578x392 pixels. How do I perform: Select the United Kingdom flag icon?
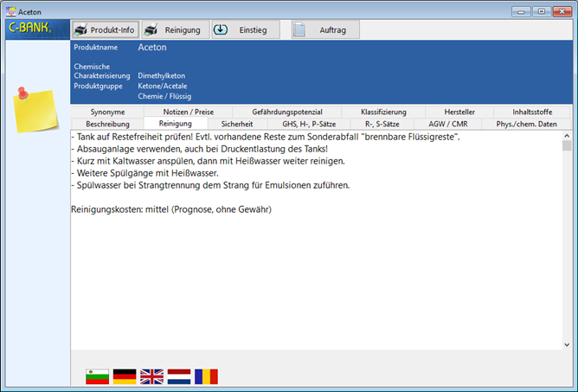151,376
